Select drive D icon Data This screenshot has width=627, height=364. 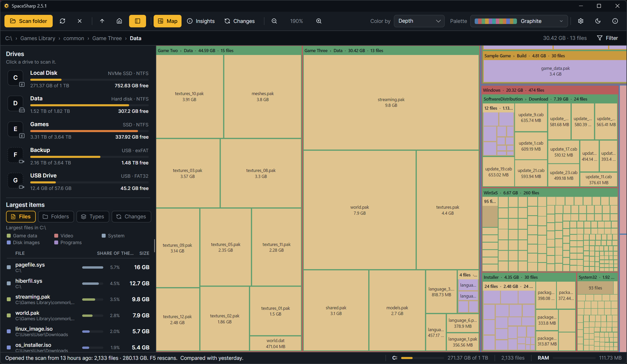click(15, 103)
